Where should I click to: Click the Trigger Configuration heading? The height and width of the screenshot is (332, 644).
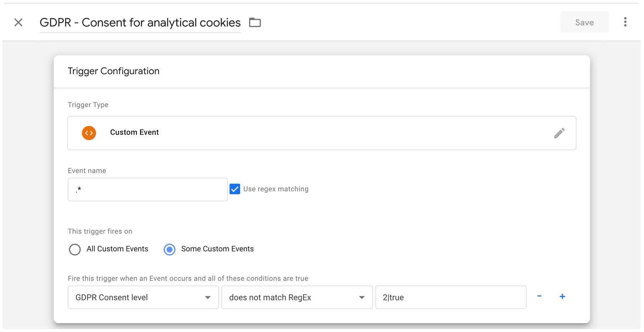click(114, 71)
